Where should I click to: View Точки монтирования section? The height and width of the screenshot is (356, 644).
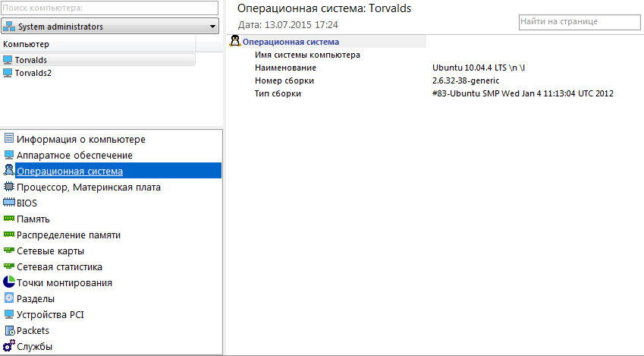click(x=64, y=283)
